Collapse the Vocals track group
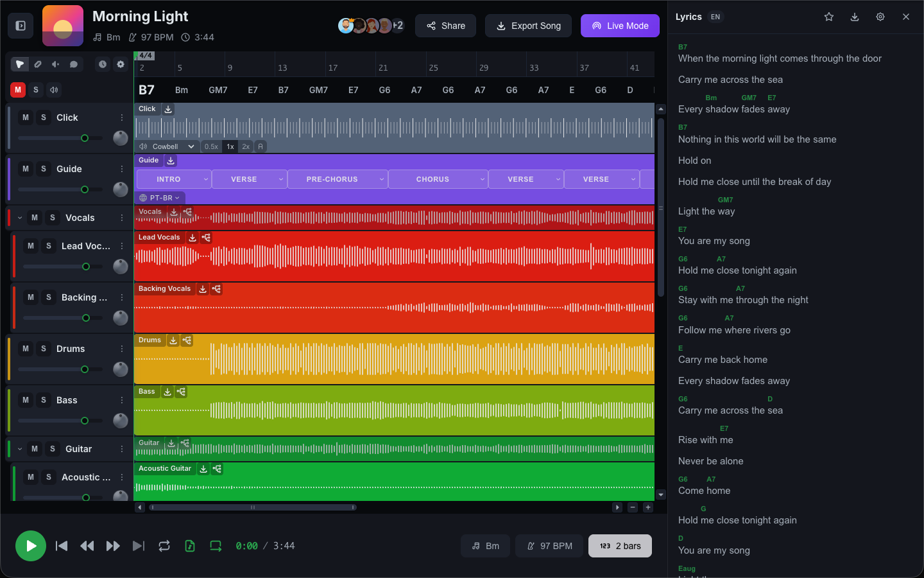Viewport: 924px width, 578px height. coord(20,218)
